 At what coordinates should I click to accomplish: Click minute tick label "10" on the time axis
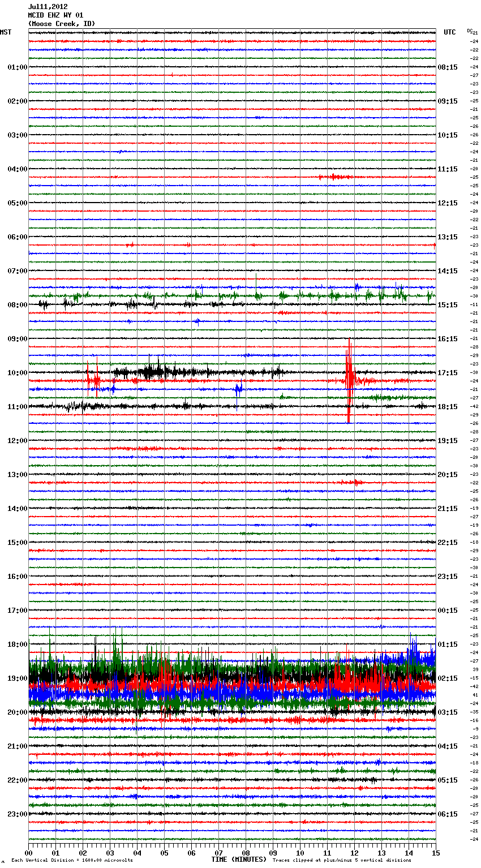[x=300, y=853]
